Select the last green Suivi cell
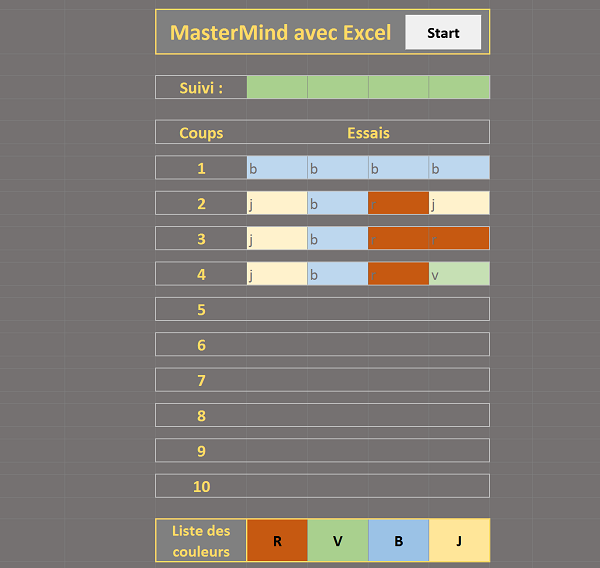Viewport: 600px width, 568px height. click(459, 87)
